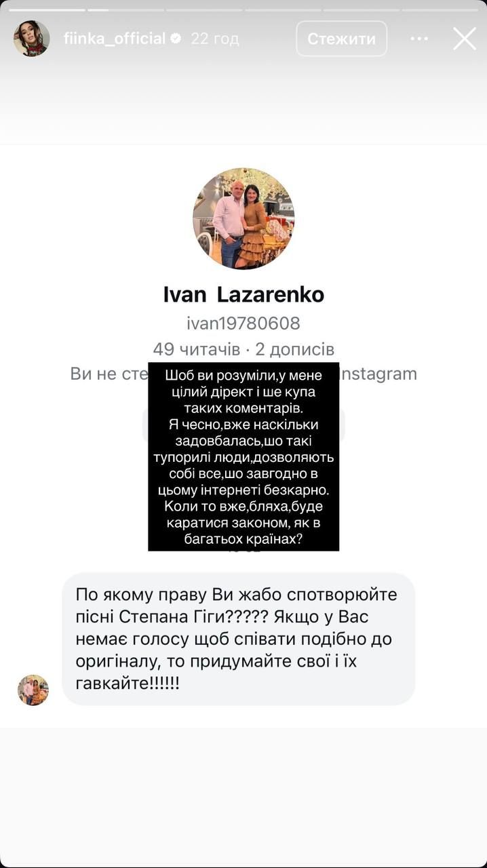Open the three-dots more options menu
This screenshot has width=487, height=868.
point(419,39)
